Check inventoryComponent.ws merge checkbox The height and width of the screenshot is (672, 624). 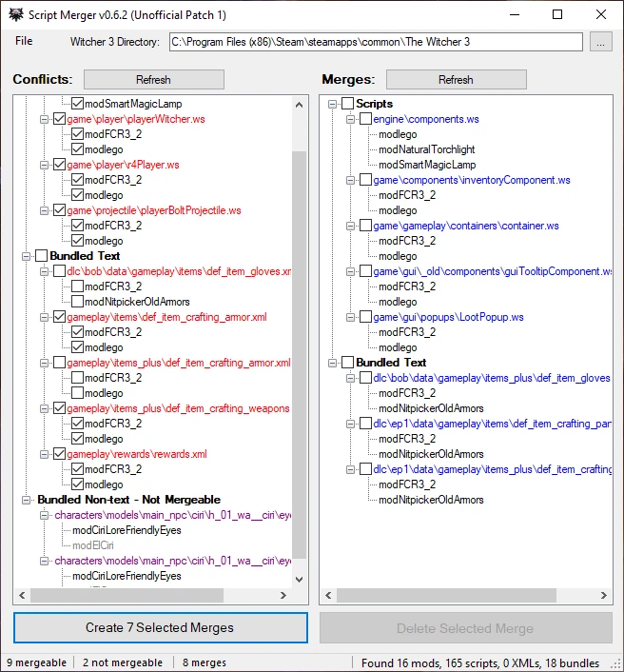point(365,180)
